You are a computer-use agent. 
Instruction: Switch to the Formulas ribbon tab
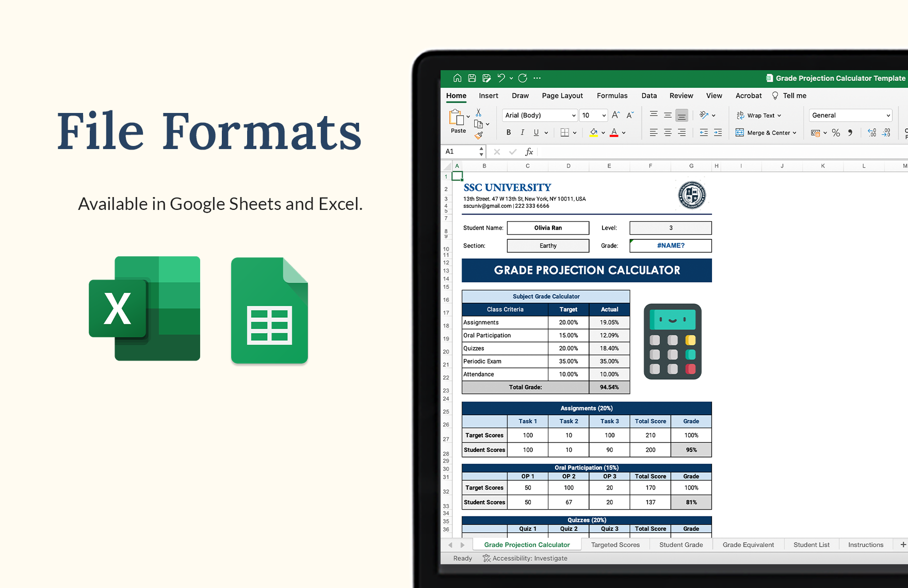(612, 95)
